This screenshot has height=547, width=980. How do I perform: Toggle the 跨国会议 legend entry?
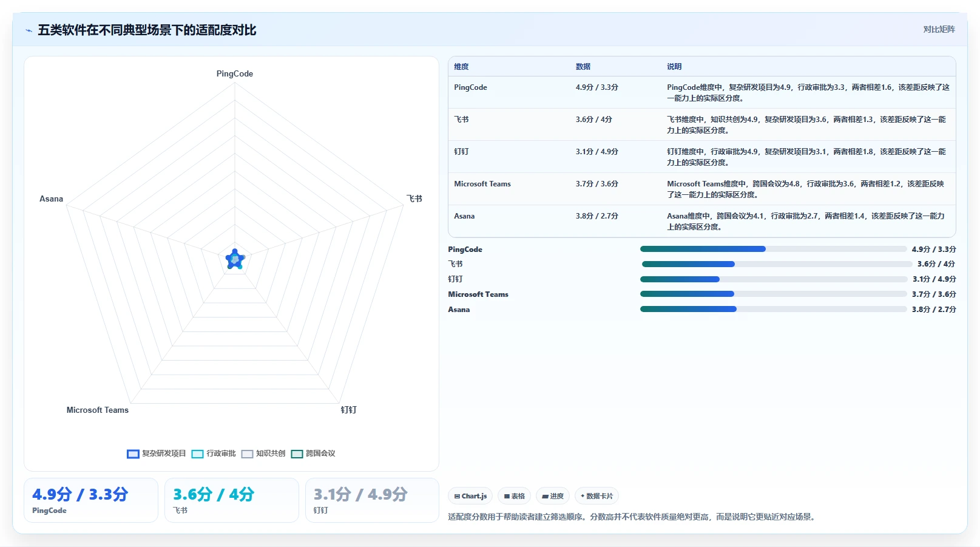coord(313,454)
